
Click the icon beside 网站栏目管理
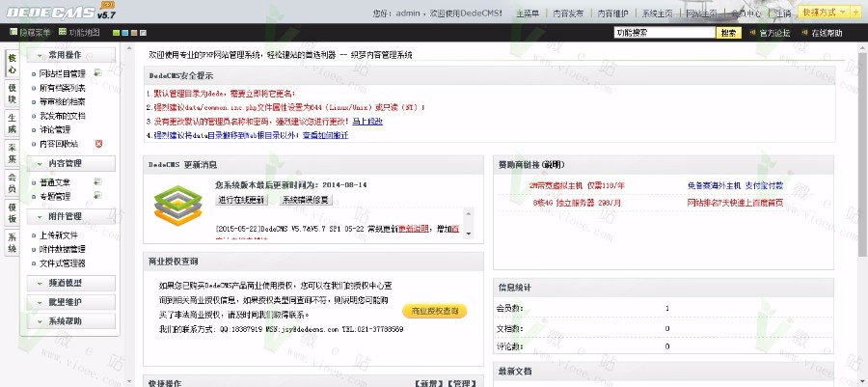pos(97,72)
